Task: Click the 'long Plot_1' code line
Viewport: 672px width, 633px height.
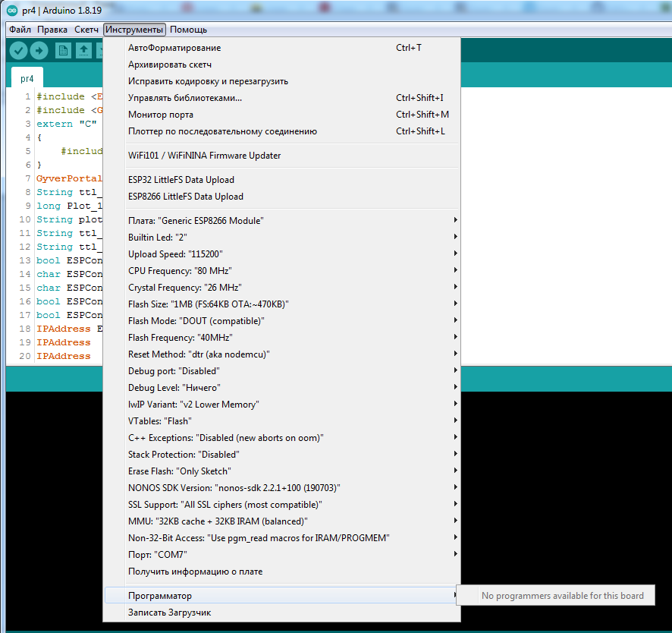Action: point(70,206)
